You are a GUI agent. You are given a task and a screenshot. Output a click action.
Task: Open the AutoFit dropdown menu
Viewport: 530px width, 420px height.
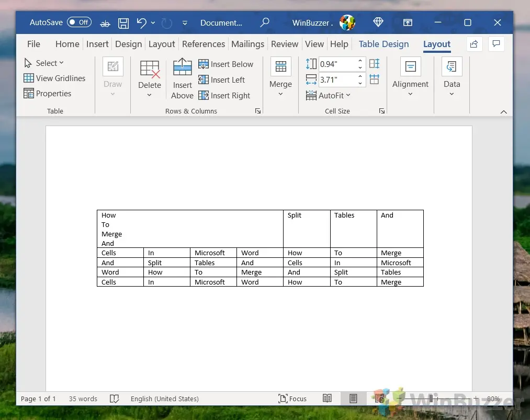coord(328,95)
